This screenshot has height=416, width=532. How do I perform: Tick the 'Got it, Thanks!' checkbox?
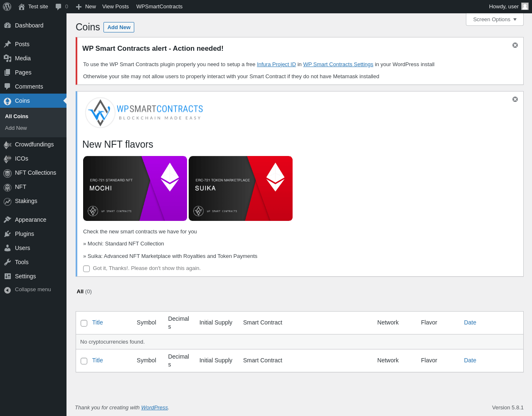pos(86,269)
